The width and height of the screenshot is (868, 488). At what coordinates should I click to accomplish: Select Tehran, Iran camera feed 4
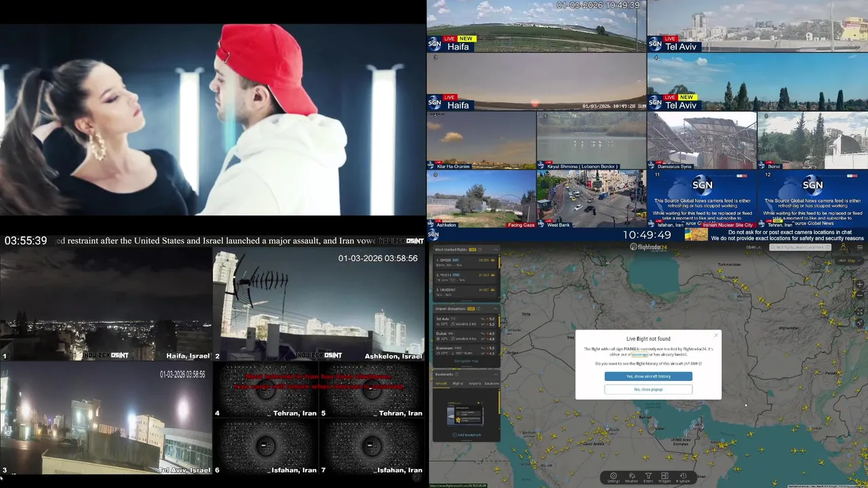point(265,390)
